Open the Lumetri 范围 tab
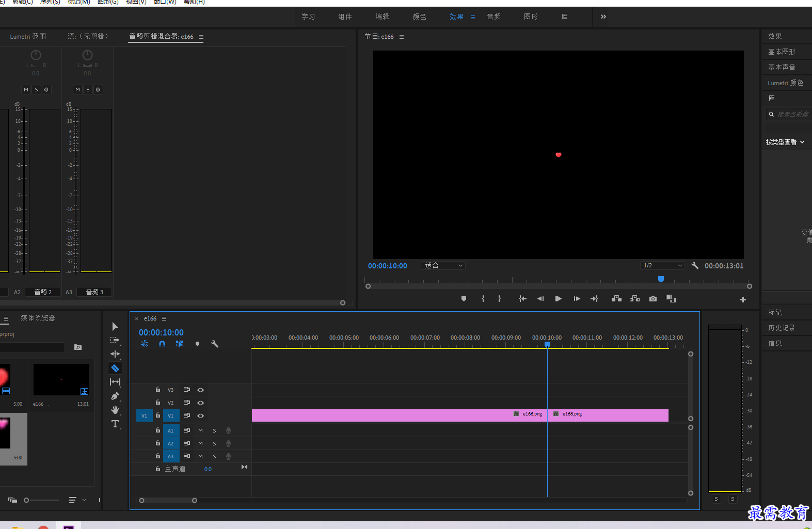812x529 pixels. coord(28,37)
